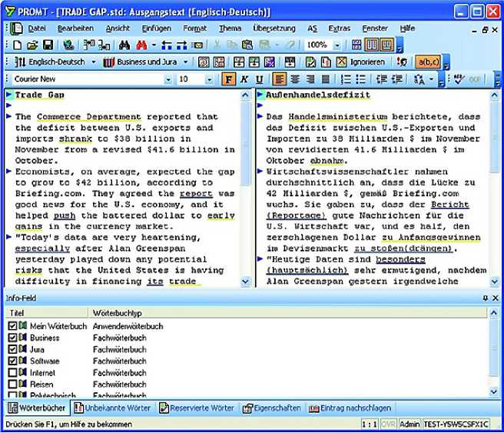Apply Italic formatting
The image size is (504, 433).
[244, 79]
